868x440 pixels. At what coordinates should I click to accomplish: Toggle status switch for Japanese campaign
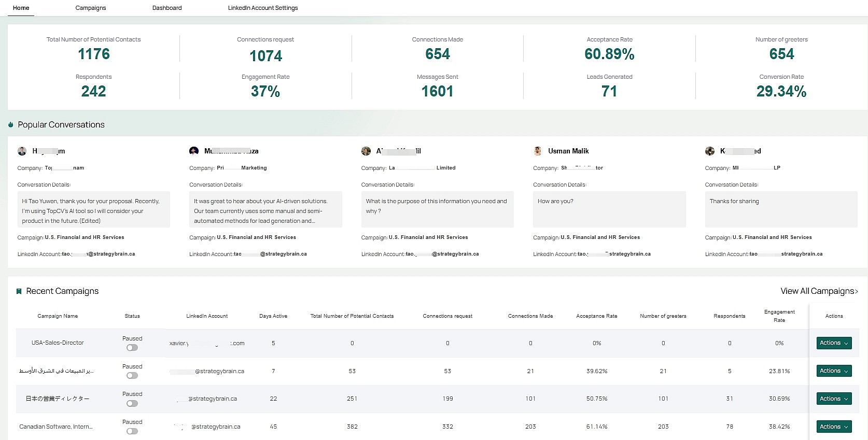pyautogui.click(x=132, y=403)
